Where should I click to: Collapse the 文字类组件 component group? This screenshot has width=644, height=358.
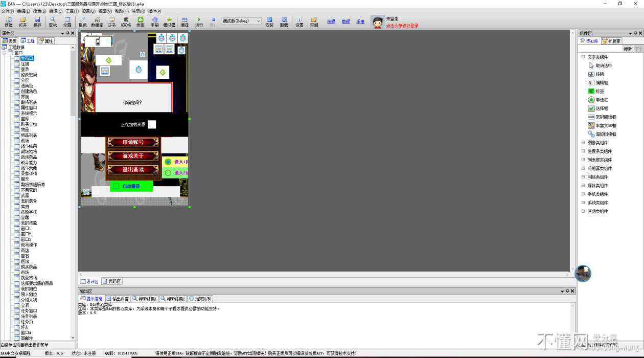point(583,57)
